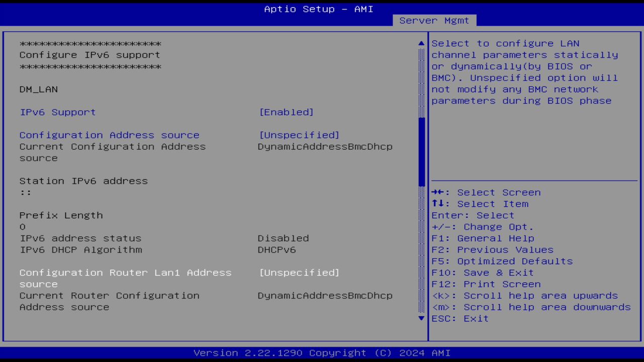Viewport: 644px width, 362px height.
Task: Select Configuration Address source setting
Action: [109, 135]
